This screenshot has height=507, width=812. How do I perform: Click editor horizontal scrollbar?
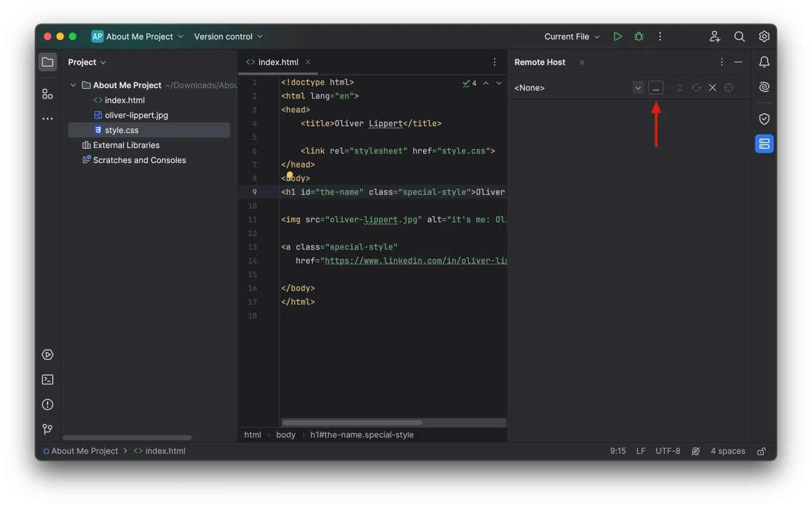coord(352,423)
